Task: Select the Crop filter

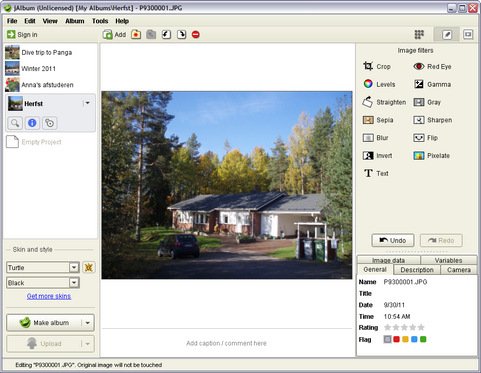Action: 377,66
